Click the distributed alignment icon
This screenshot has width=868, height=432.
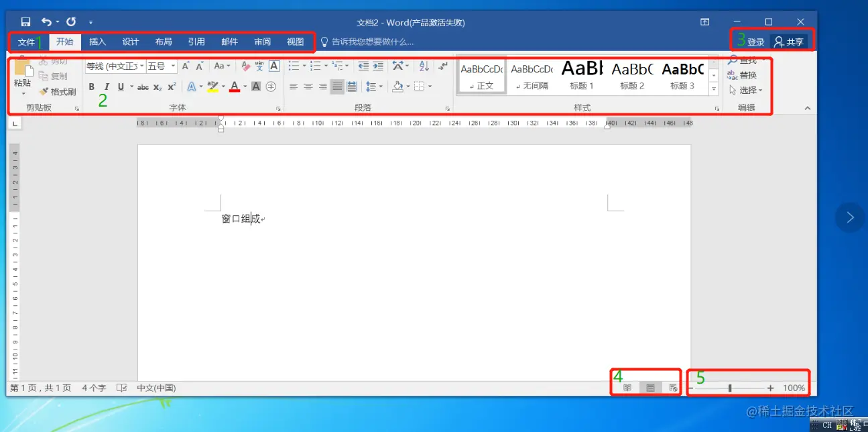point(352,87)
